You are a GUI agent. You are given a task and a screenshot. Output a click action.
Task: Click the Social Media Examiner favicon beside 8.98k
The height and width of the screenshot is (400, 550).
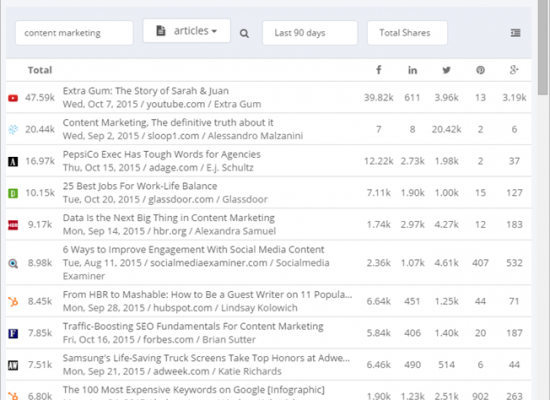(x=13, y=263)
